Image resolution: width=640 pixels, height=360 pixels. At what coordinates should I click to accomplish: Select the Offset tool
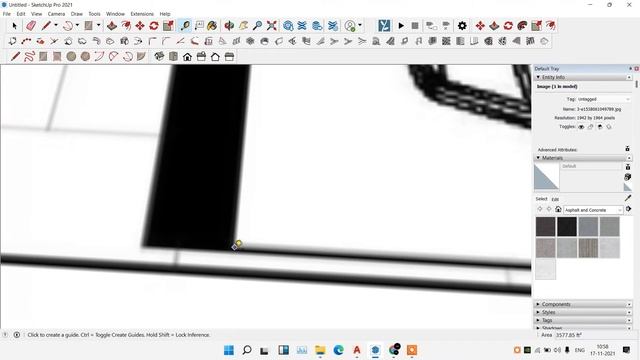point(126,26)
